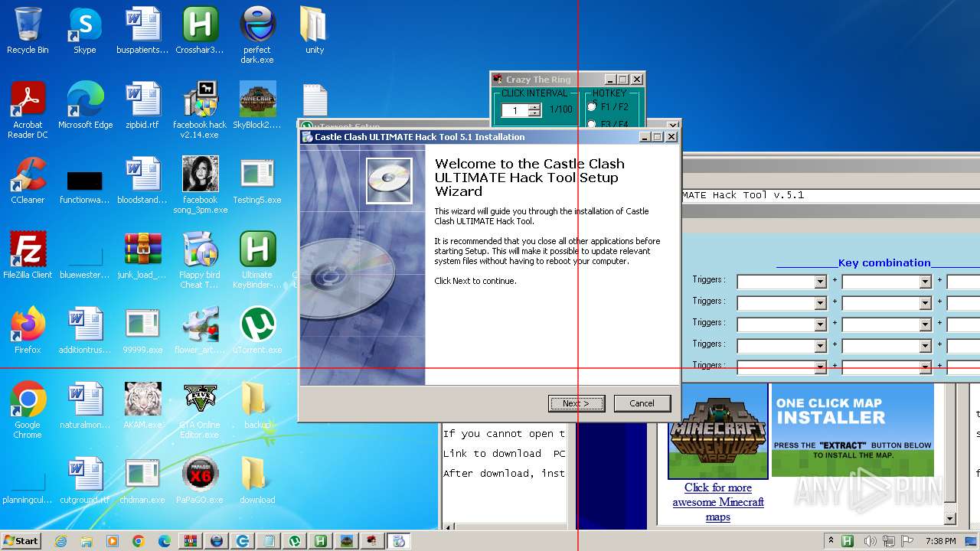Image resolution: width=980 pixels, height=551 pixels.
Task: Select the Acrobat Reader DC shortcut
Action: pos(28,110)
